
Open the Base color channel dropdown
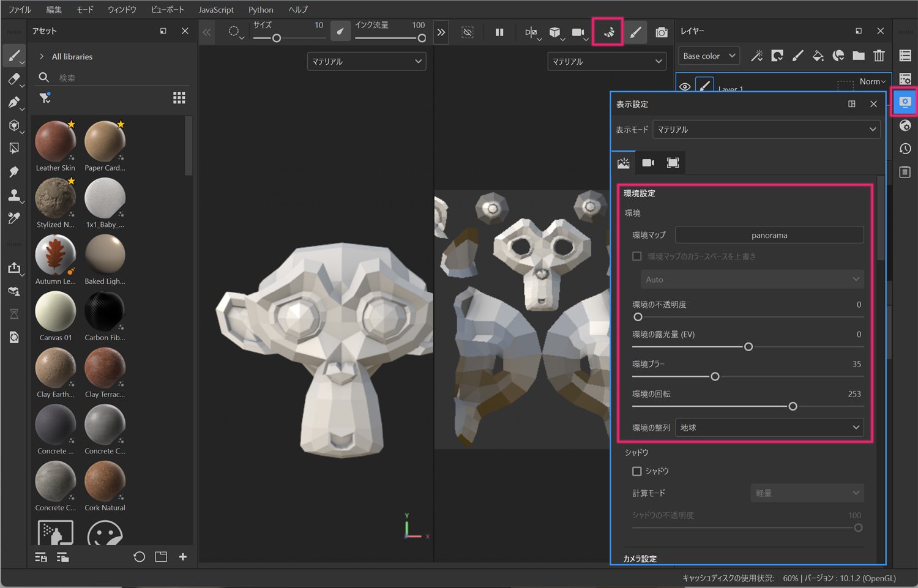pyautogui.click(x=709, y=56)
